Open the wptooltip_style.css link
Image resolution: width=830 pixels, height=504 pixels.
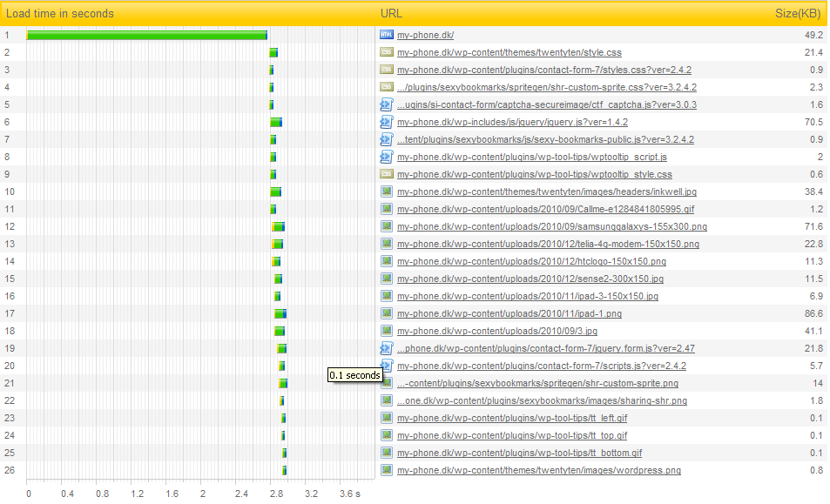[x=535, y=175]
